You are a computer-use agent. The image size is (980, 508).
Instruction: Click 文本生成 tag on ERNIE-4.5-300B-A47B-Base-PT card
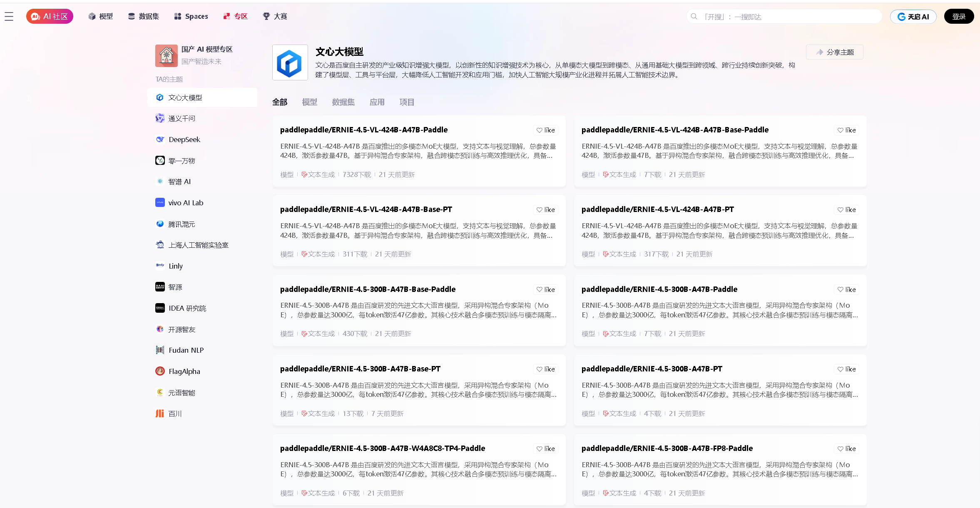pos(318,413)
